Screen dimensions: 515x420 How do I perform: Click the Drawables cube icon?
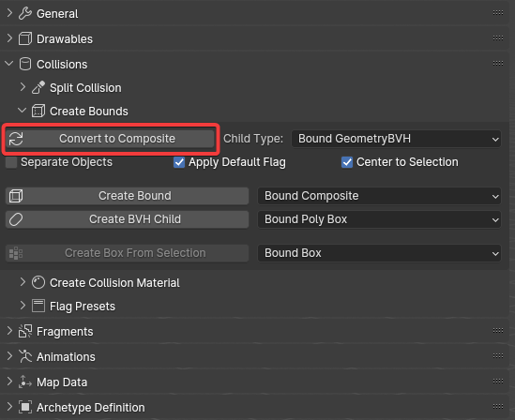point(25,38)
